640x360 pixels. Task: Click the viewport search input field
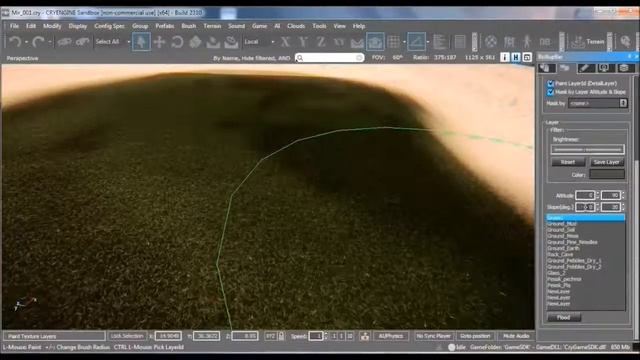329,58
